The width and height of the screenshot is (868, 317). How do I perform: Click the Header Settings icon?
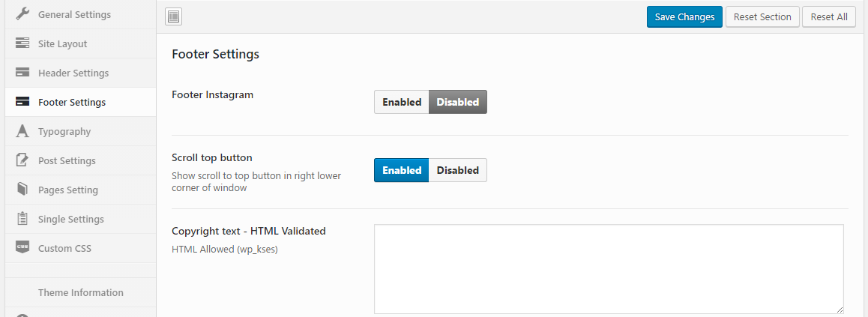[x=22, y=73]
